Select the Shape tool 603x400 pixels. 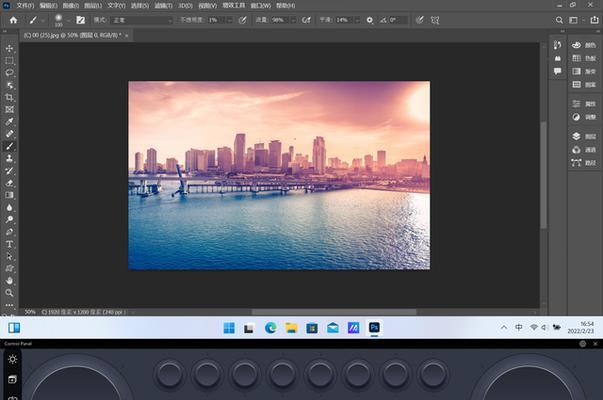coord(10,268)
